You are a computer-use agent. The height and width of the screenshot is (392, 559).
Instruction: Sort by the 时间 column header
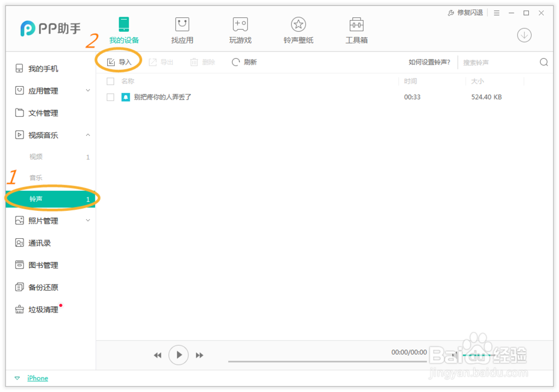410,81
